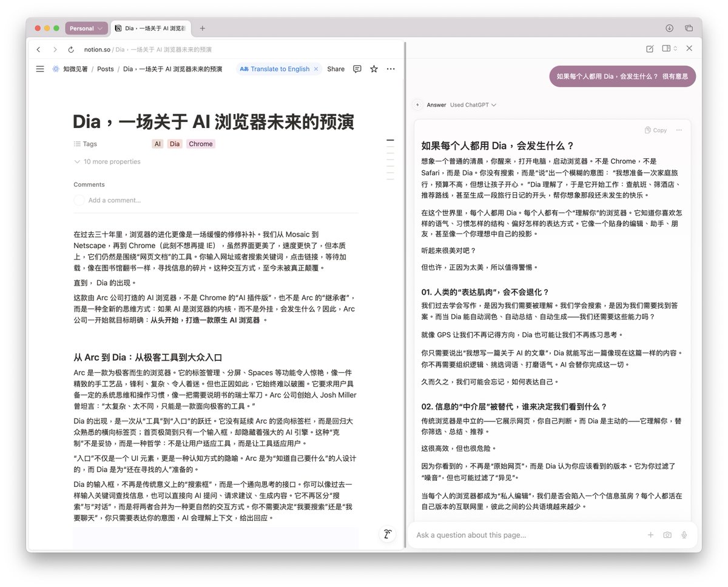This screenshot has height=587, width=728.
Task: Click Translate to English
Action: [x=275, y=69]
